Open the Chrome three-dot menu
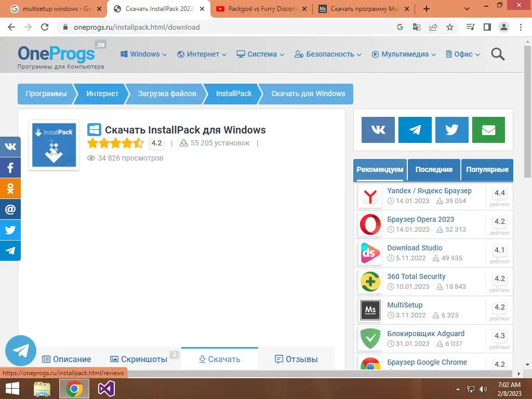This screenshot has width=532, height=399. [521, 27]
